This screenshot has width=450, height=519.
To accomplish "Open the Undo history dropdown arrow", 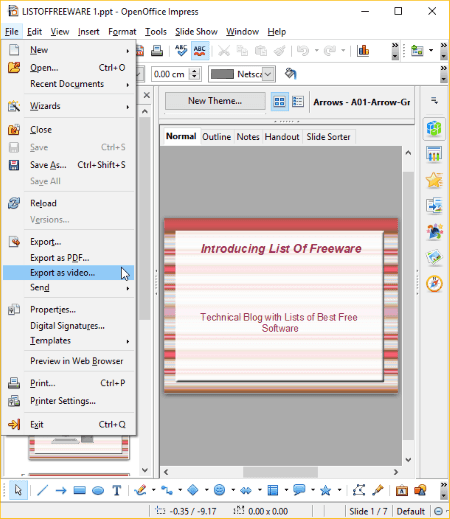I will 317,51.
